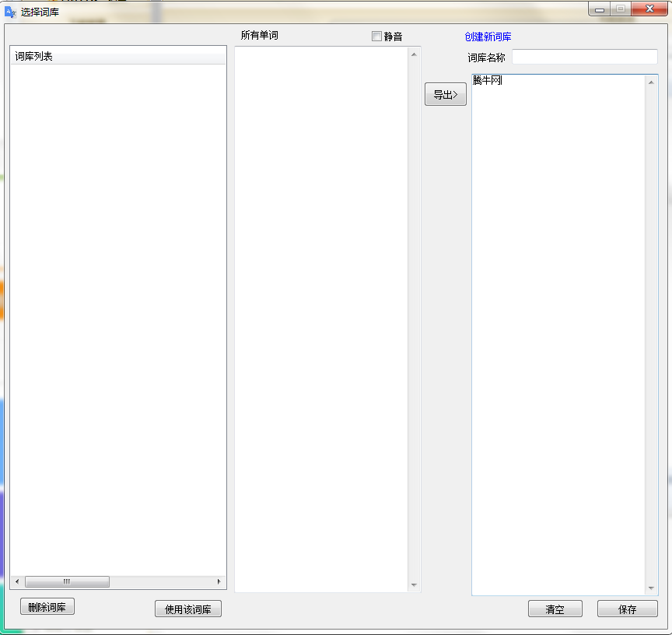This screenshot has height=635, width=672.
Task: Click the up arrow of the new word list scrollbar
Action: pyautogui.click(x=651, y=82)
